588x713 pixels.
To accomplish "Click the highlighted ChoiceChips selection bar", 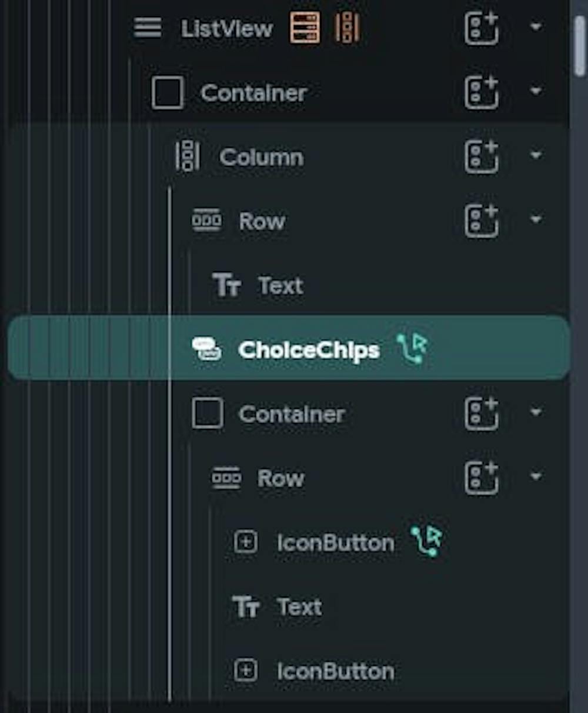I will pyautogui.click(x=288, y=349).
